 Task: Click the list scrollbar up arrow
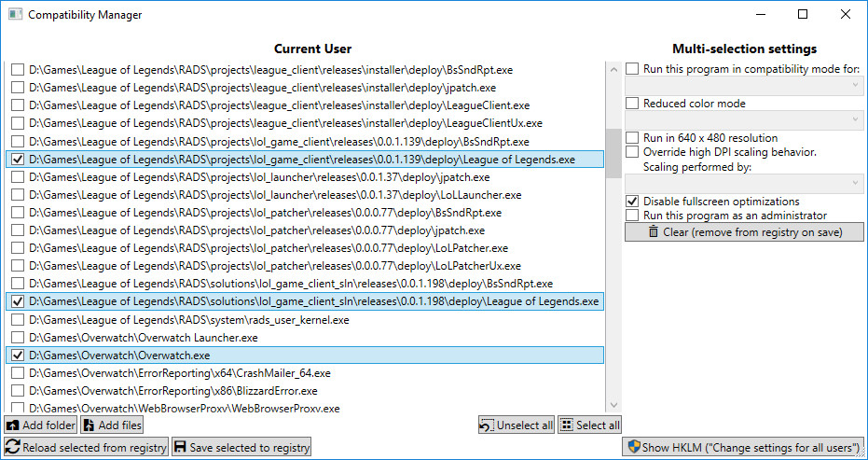[613, 70]
